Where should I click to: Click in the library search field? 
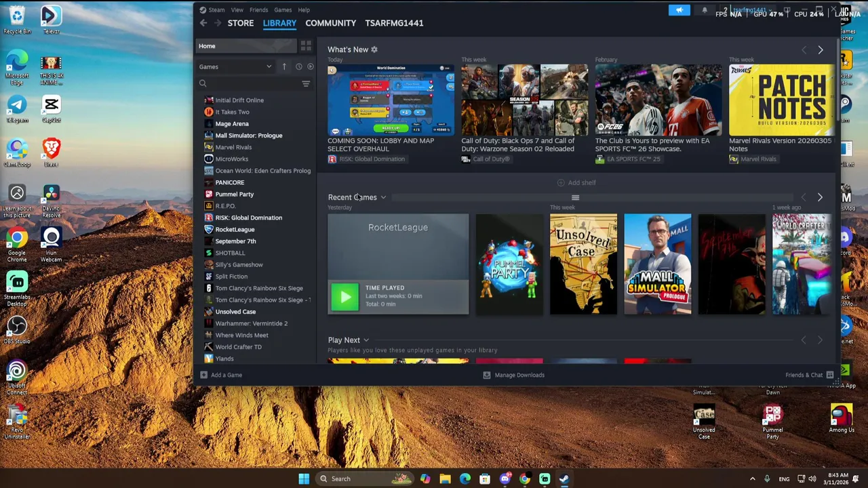click(254, 83)
